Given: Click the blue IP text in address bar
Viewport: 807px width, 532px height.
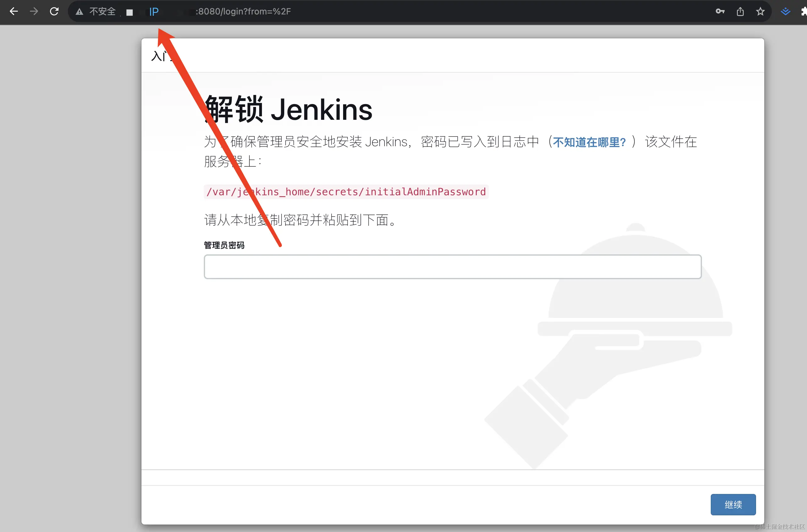Looking at the screenshot, I should point(154,12).
